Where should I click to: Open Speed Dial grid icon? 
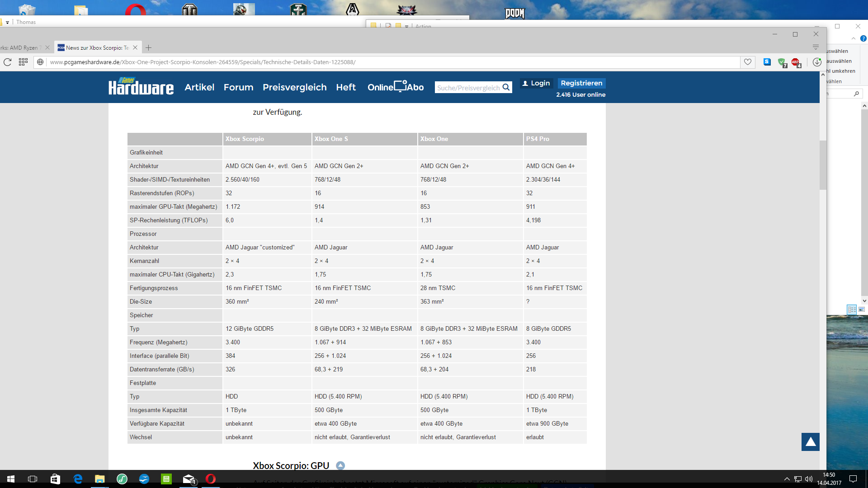(23, 62)
